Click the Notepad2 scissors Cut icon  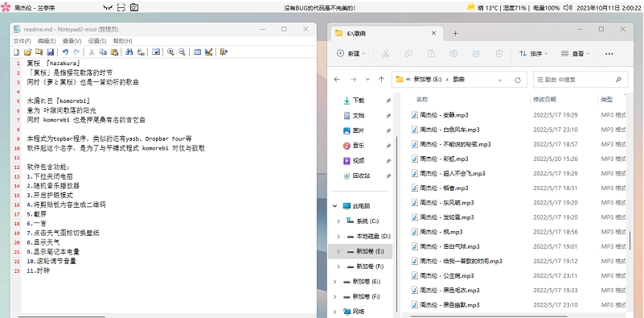(92, 52)
